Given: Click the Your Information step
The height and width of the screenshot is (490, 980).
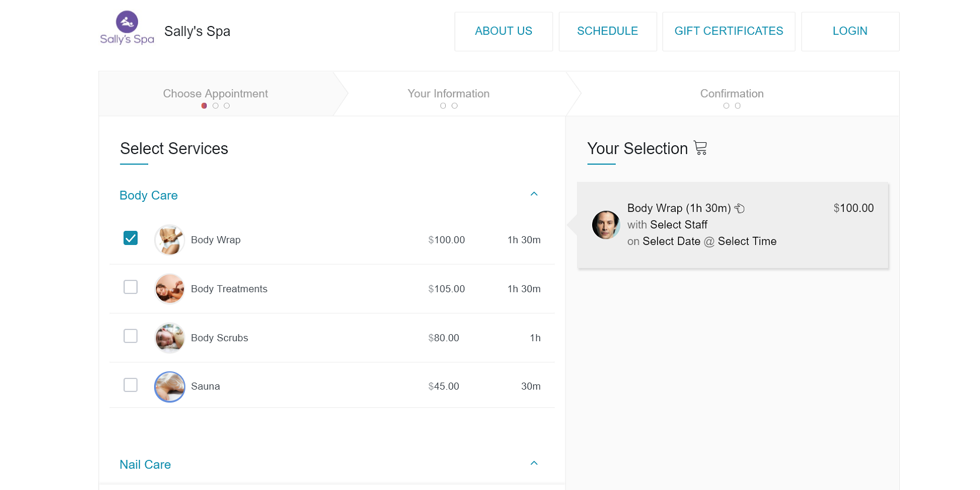Looking at the screenshot, I should (449, 94).
